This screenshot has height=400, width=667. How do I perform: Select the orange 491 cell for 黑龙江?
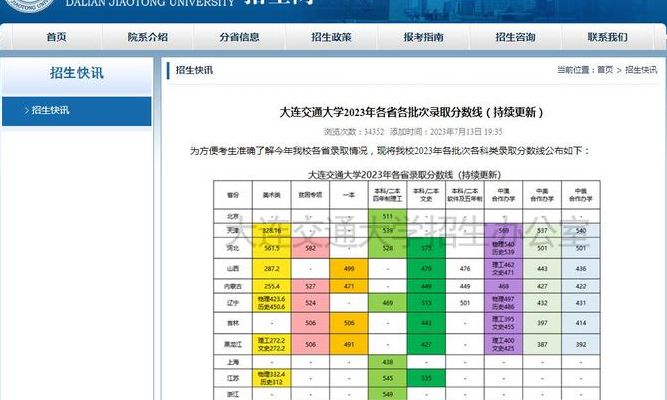[x=349, y=344]
